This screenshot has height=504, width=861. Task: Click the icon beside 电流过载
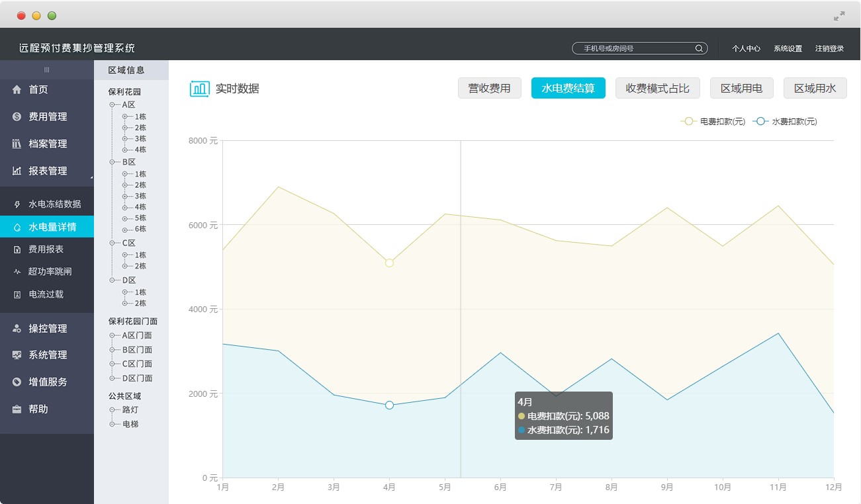(x=17, y=294)
